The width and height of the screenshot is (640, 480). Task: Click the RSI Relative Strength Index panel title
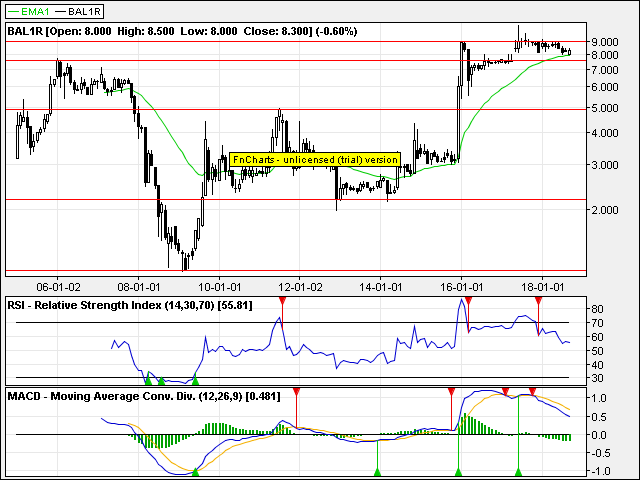[130, 305]
